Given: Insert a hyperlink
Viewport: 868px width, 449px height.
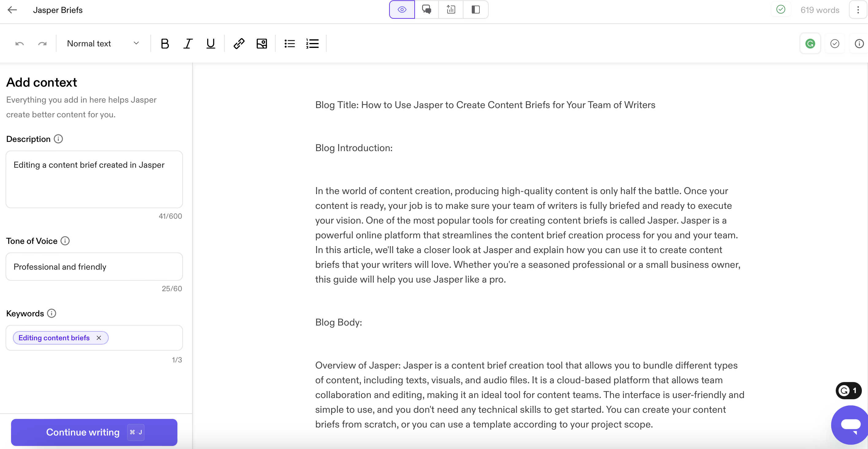Looking at the screenshot, I should tap(239, 44).
